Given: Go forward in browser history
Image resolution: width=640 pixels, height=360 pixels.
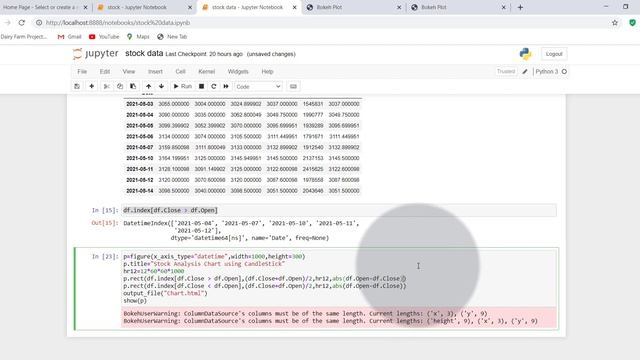Looking at the screenshot, I should tap(7, 23).
